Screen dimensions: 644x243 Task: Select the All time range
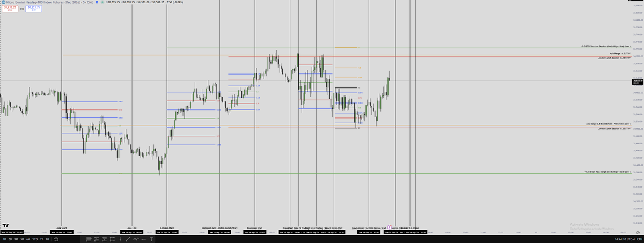(x=47, y=239)
